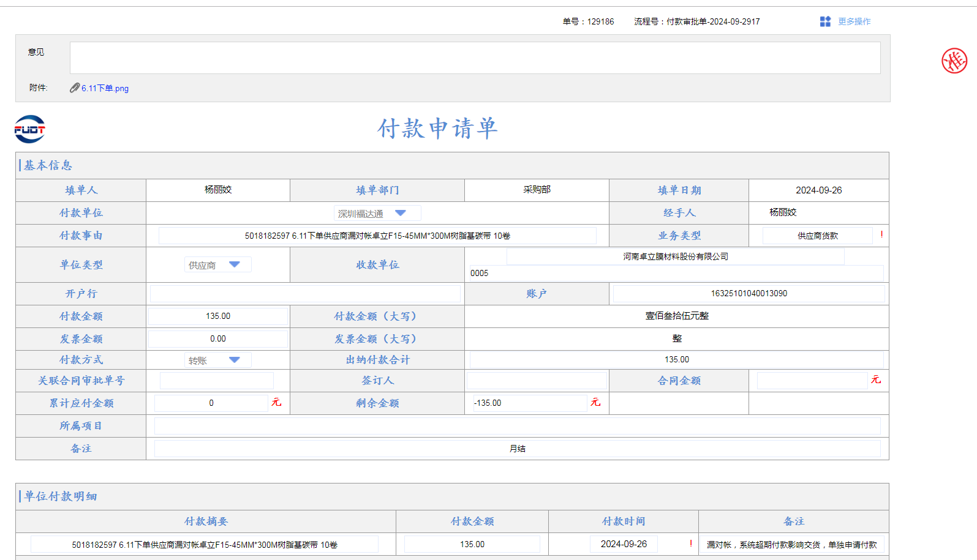Click the 发票金额 0.00 field
The image size is (977, 560).
[218, 339]
